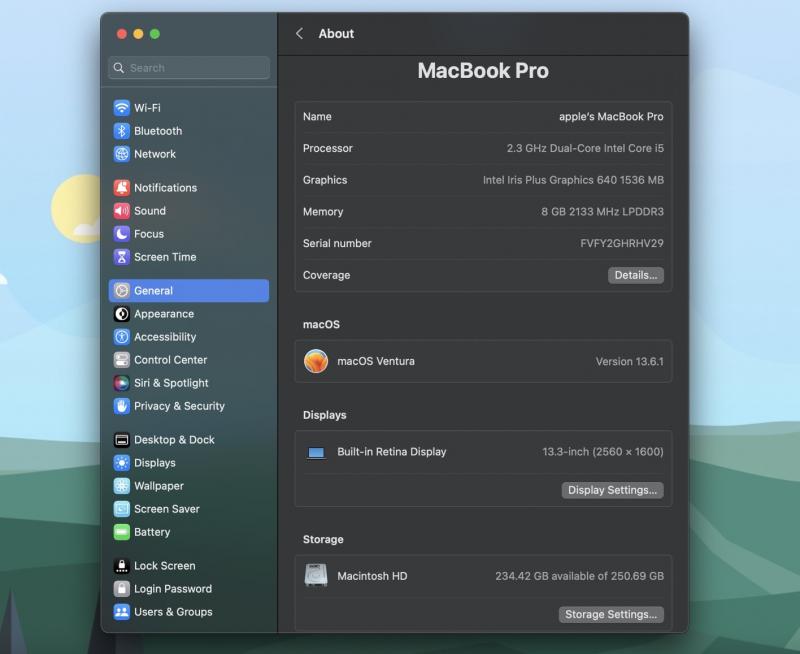The height and width of the screenshot is (654, 800).
Task: Open Login Password settings
Action: [x=189, y=589]
